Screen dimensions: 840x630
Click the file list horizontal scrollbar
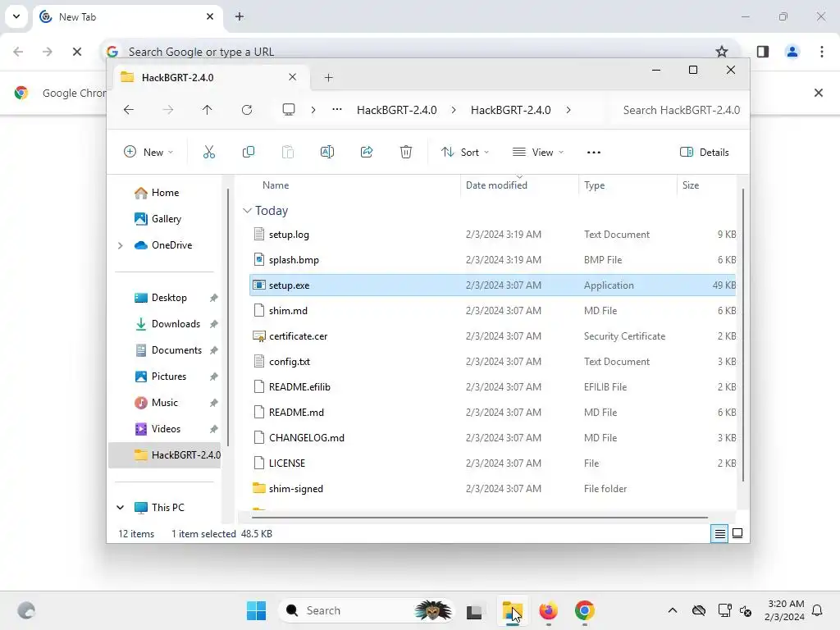point(479,518)
